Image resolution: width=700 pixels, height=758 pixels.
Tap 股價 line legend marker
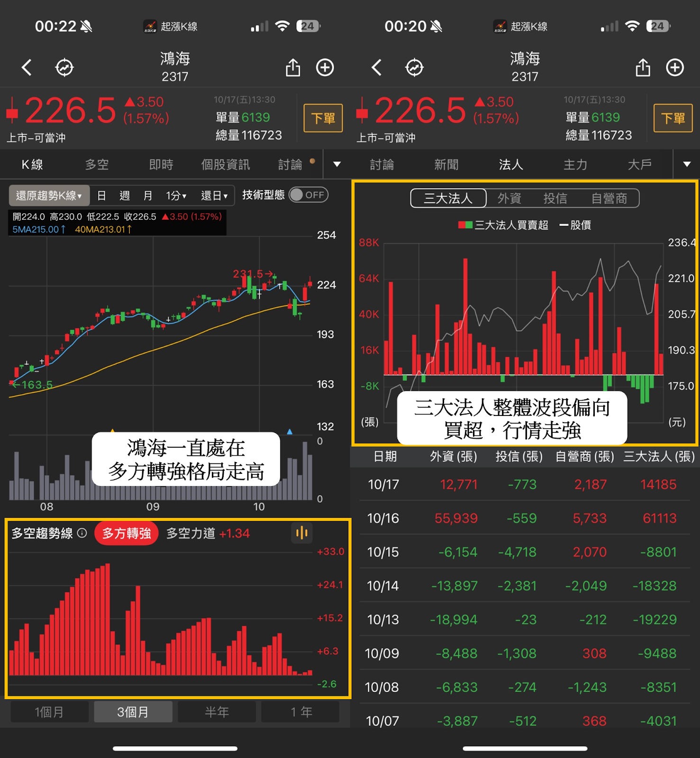[564, 225]
